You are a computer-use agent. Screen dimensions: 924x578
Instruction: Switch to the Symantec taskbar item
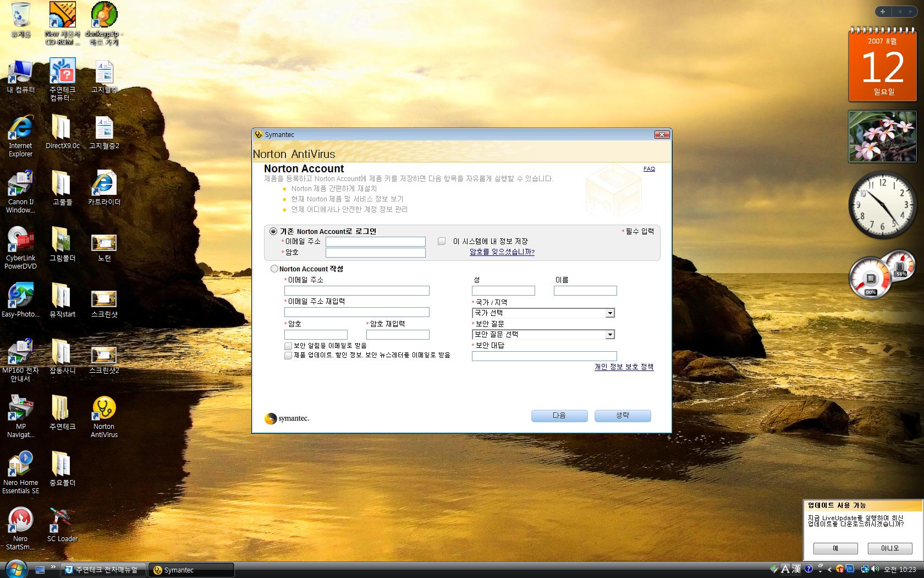click(x=190, y=570)
